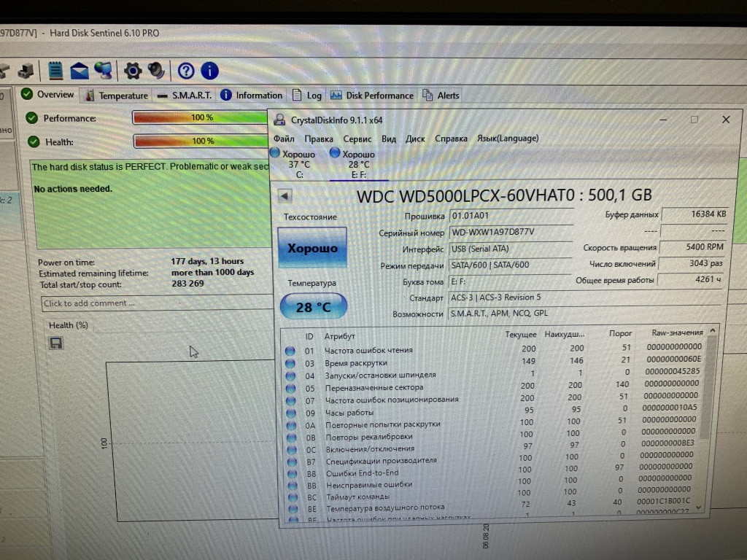747x560 pixels.
Task: Open the Information tab
Action: (252, 96)
